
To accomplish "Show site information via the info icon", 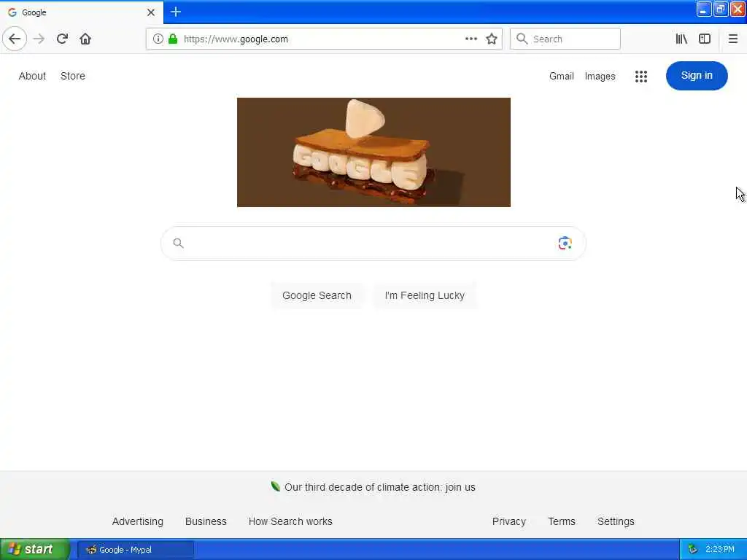I will tap(158, 39).
